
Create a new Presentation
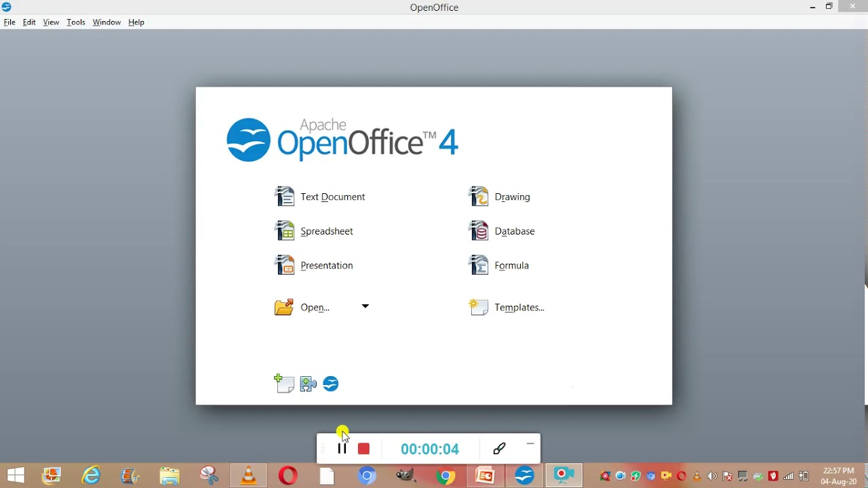click(314, 265)
